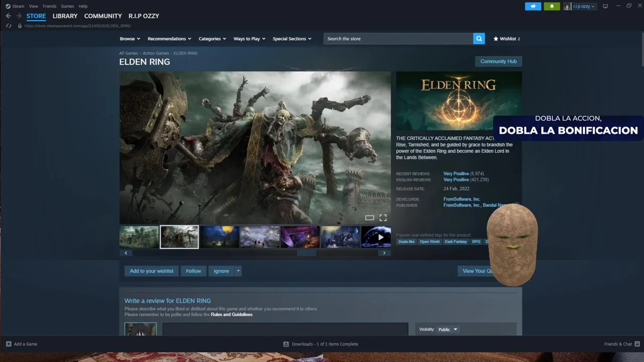The width and height of the screenshot is (644, 362).
Task: Click the thumbnail strip horizontal scrollbar handle
Action: [x=306, y=253]
